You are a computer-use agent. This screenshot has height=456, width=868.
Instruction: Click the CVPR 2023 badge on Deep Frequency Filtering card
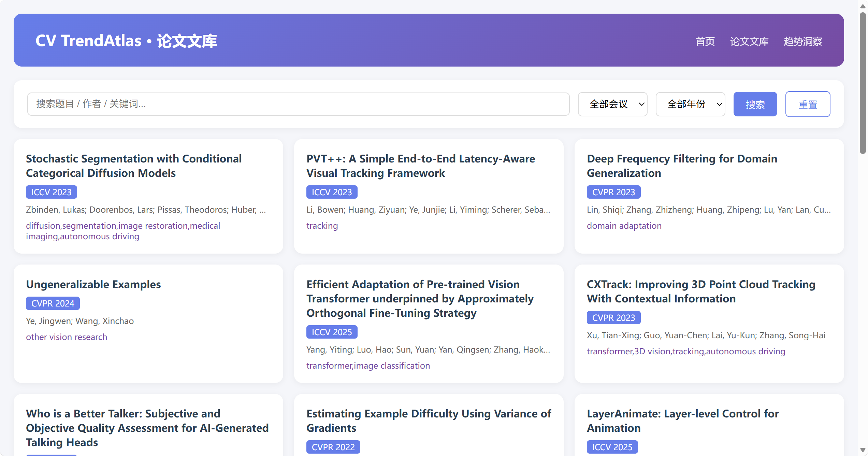(x=614, y=192)
